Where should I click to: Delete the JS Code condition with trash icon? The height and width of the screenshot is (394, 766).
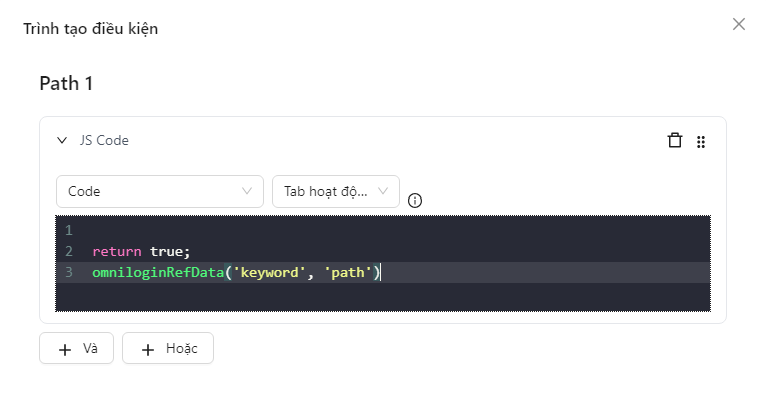(x=675, y=140)
